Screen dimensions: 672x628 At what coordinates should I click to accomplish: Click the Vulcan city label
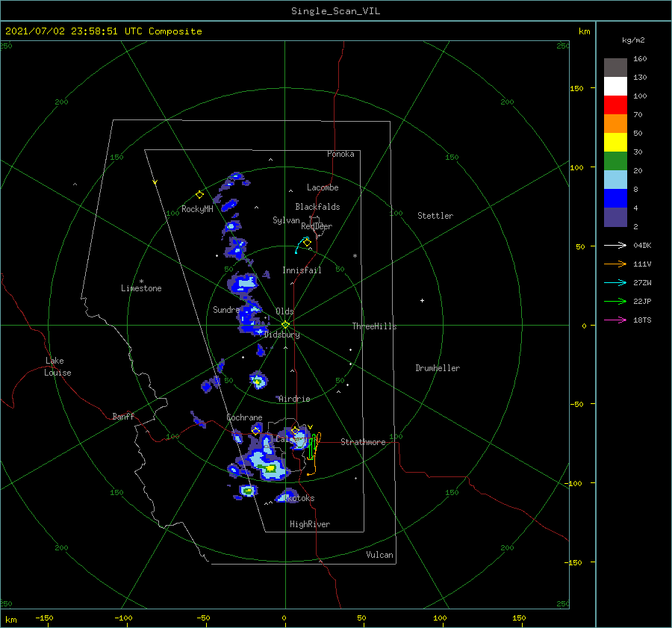(x=379, y=555)
